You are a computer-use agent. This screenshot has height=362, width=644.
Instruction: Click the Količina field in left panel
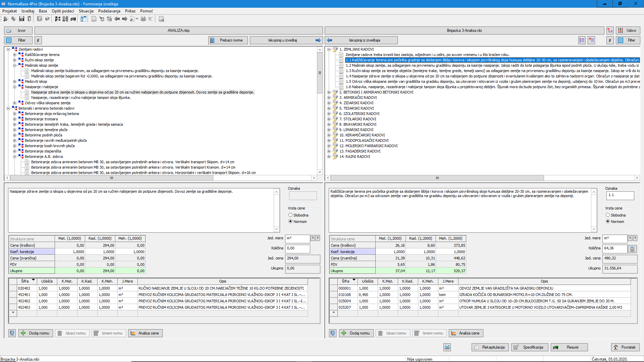[x=297, y=248]
